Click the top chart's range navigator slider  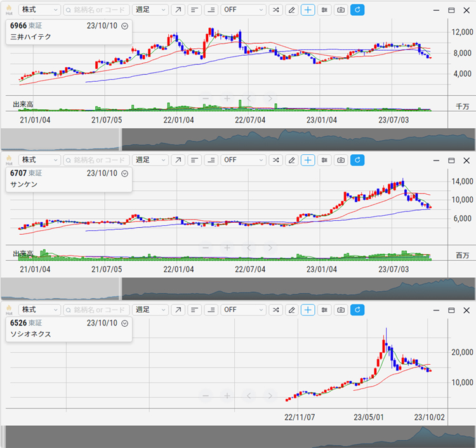coord(298,139)
